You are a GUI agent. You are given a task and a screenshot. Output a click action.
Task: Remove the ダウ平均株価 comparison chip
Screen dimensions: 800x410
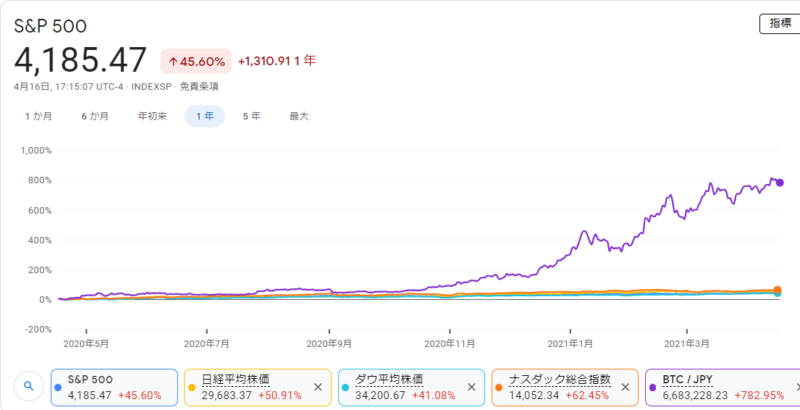click(x=471, y=387)
